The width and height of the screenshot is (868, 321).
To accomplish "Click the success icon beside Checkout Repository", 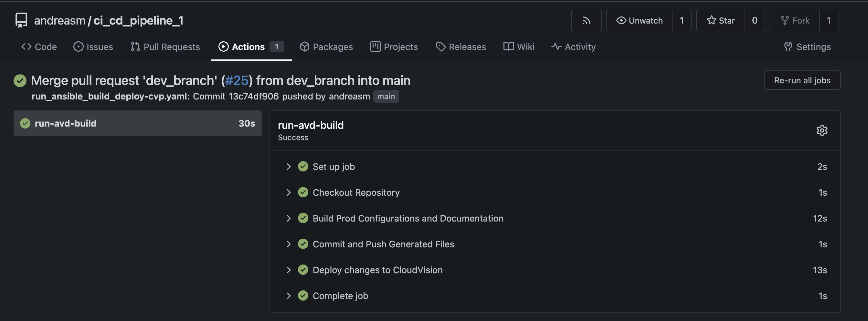I will click(303, 192).
